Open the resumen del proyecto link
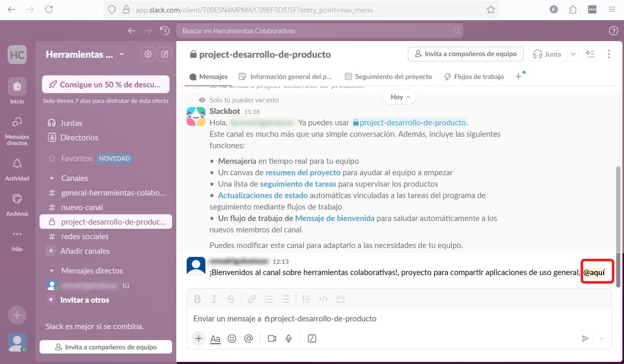The image size is (624, 364). pos(303,173)
